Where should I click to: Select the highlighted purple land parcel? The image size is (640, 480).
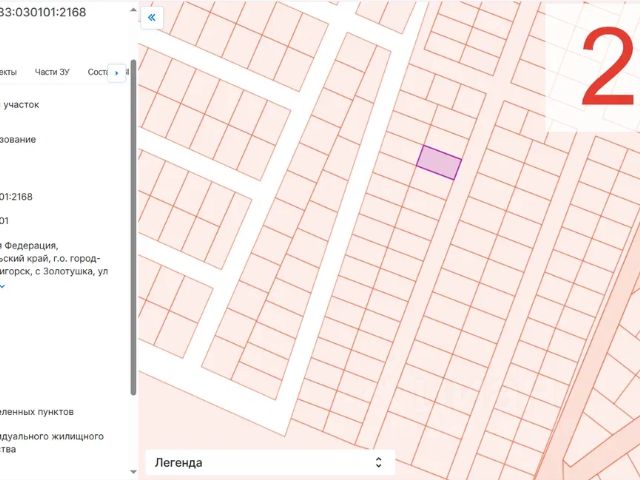[x=439, y=162]
